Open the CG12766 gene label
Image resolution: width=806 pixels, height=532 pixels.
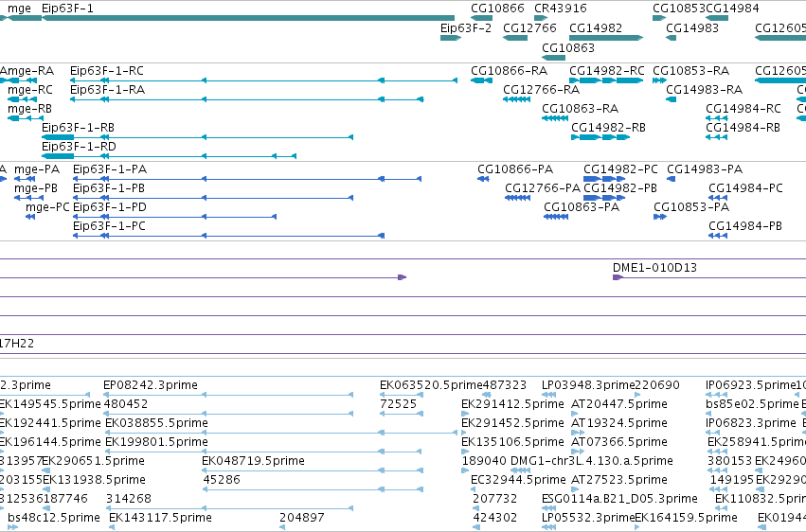pyautogui.click(x=529, y=27)
